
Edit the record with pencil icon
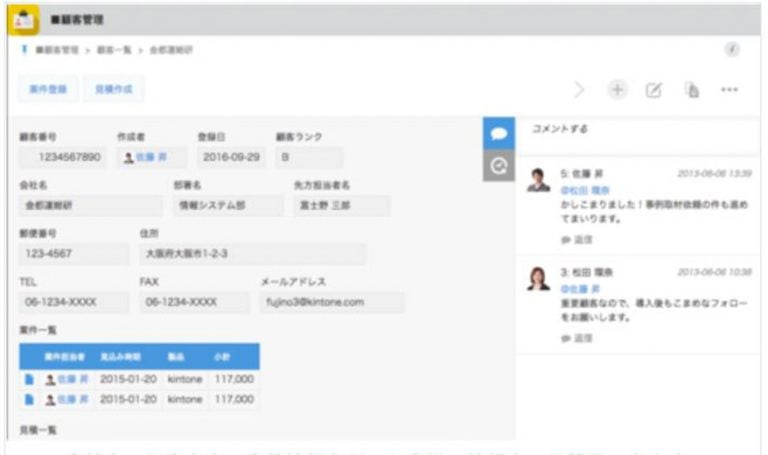click(x=653, y=90)
